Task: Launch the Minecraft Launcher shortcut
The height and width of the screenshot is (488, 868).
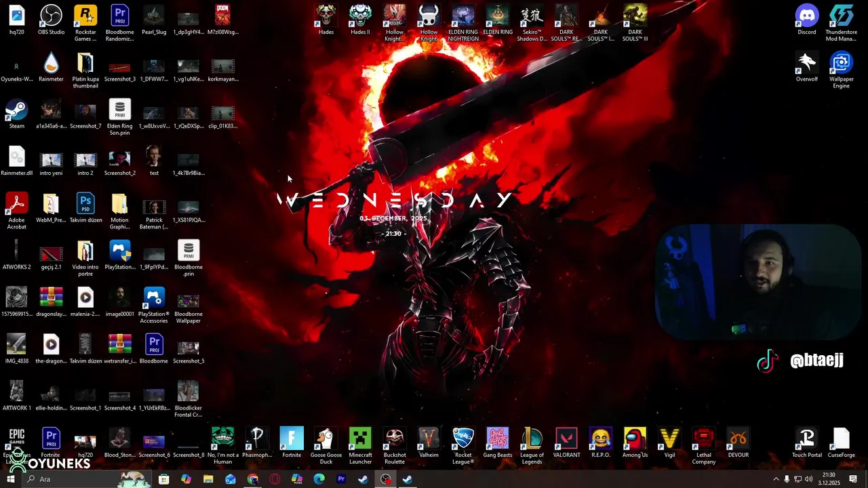Action: coord(360,446)
